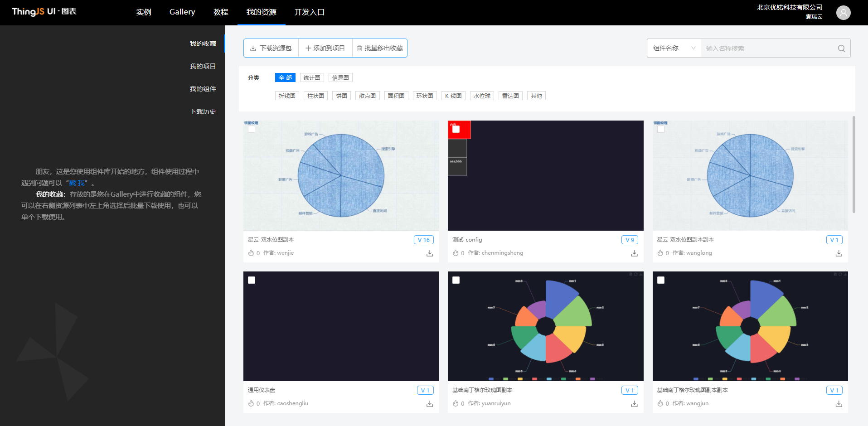This screenshot has height=426, width=868.
Task: Select the 通用仪表盘 card checkbox
Action: click(x=252, y=280)
